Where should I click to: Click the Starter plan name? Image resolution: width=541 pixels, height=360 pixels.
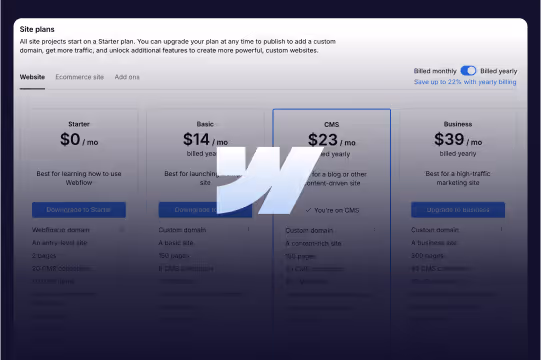pos(79,124)
